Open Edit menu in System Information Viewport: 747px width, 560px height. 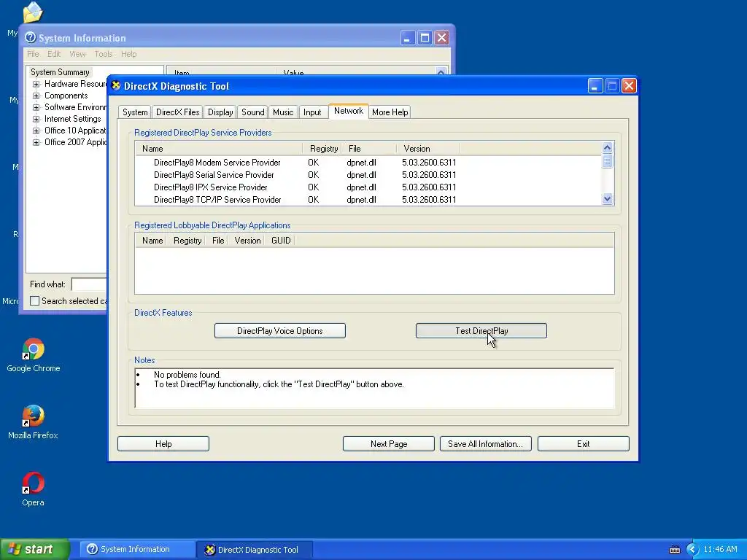click(x=54, y=54)
